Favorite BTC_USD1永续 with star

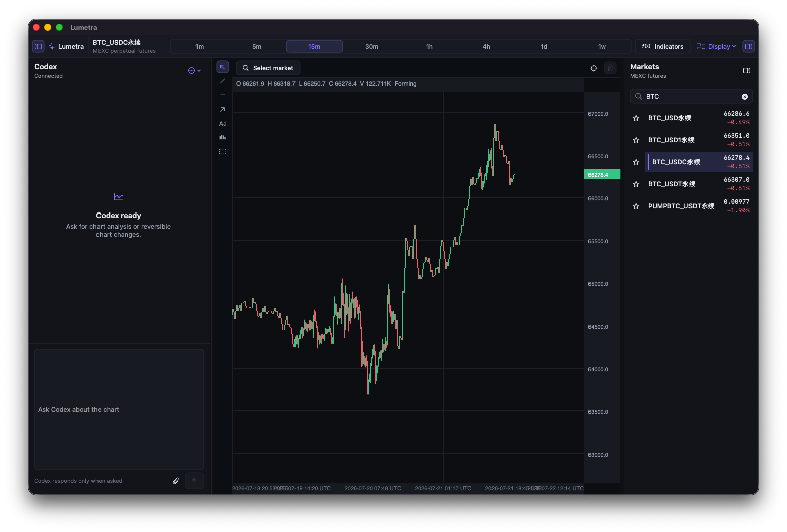pyautogui.click(x=636, y=140)
